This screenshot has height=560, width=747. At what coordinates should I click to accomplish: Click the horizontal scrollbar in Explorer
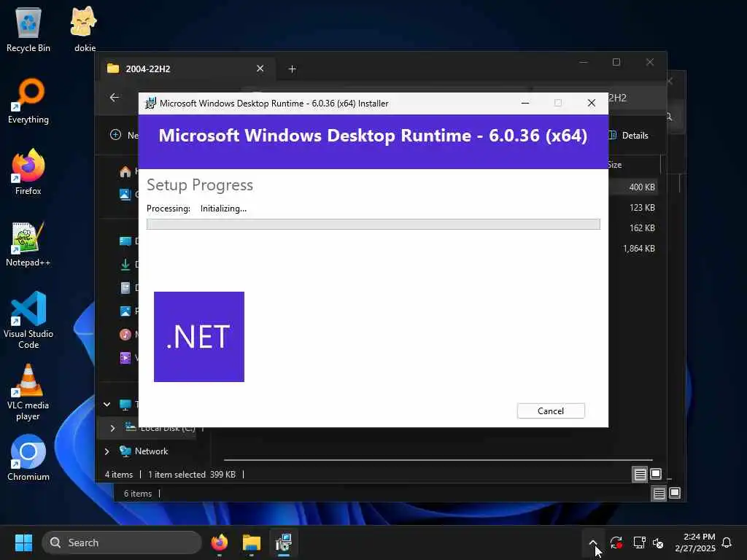438,460
